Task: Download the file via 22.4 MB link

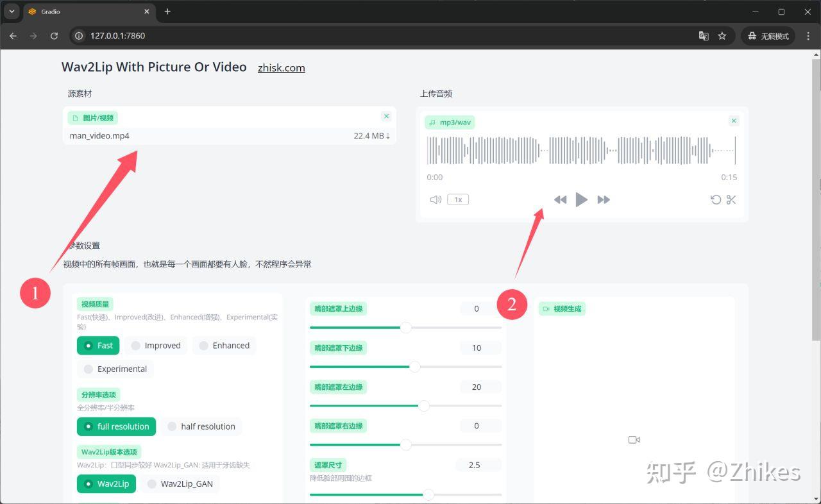Action: click(372, 136)
